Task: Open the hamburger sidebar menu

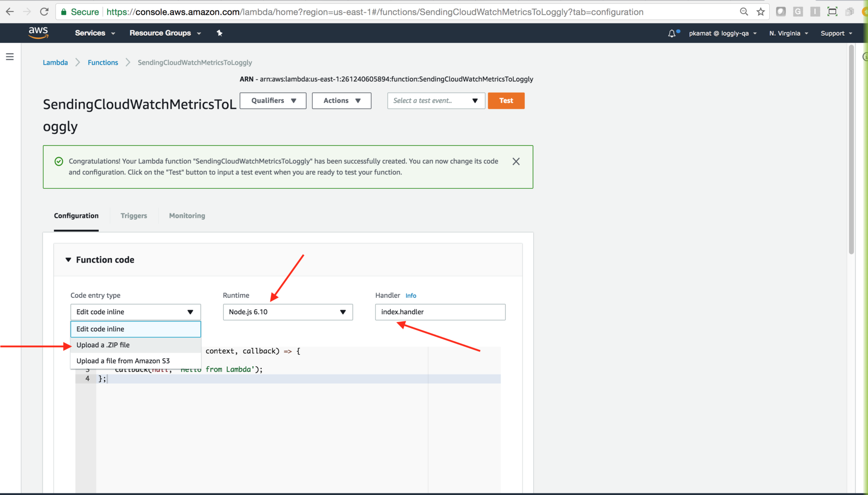Action: pyautogui.click(x=10, y=57)
